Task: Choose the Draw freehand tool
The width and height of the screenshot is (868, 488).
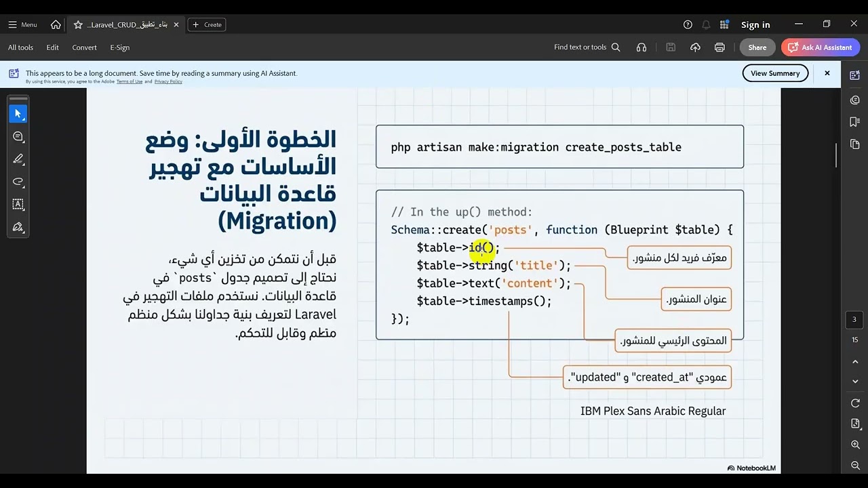Action: (18, 182)
